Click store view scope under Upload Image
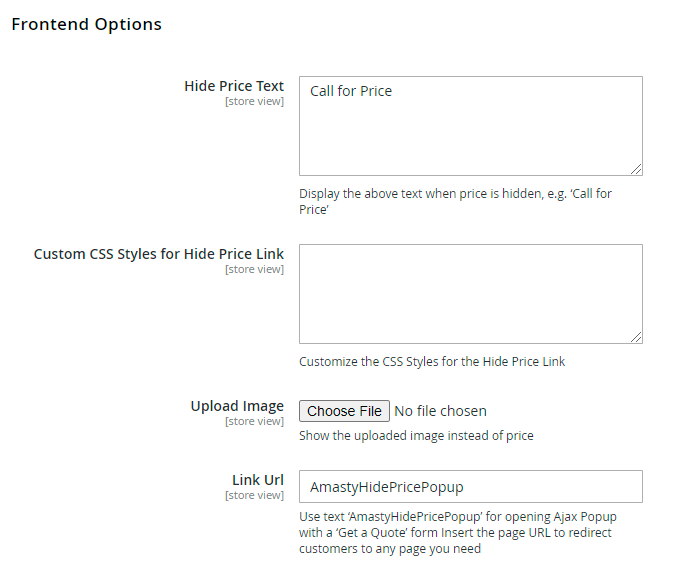682x572 pixels. click(254, 421)
